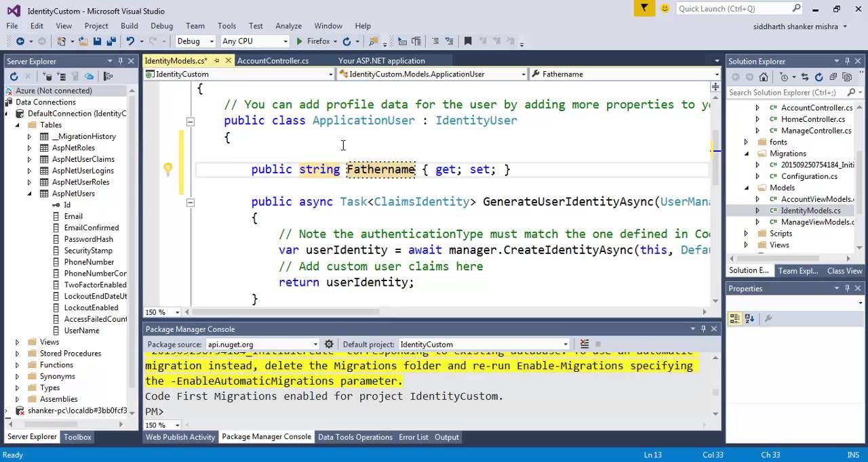
Task: Clear Package Manager Console with clear icon
Action: pos(585,344)
